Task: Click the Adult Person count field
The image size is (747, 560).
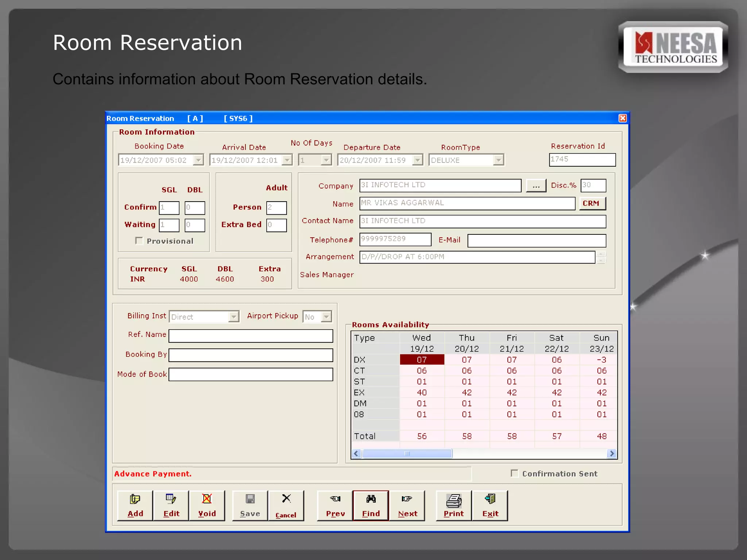Action: (276, 208)
